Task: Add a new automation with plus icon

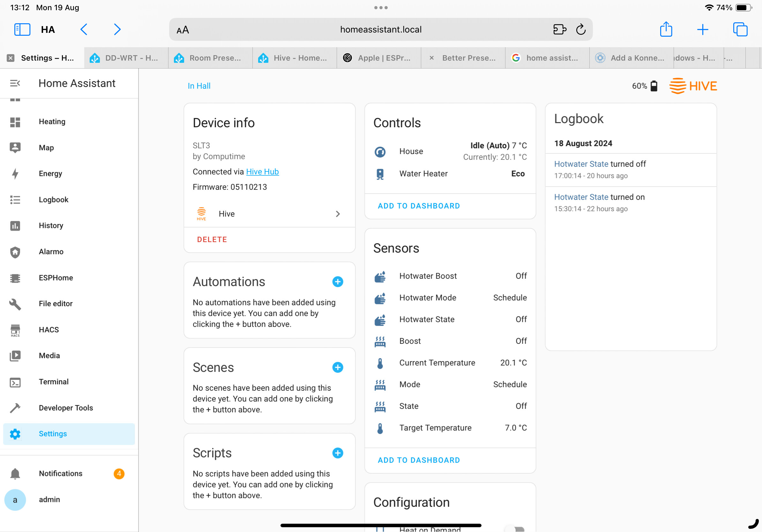Action: pyautogui.click(x=338, y=282)
